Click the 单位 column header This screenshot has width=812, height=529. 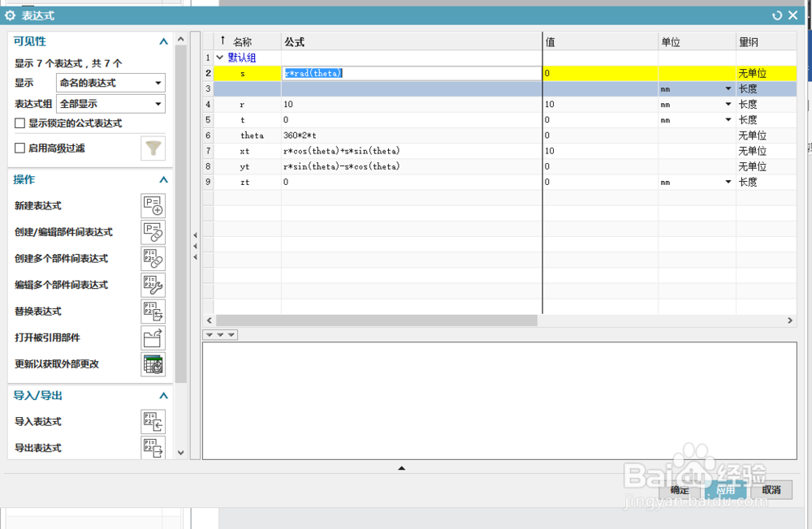(697, 42)
